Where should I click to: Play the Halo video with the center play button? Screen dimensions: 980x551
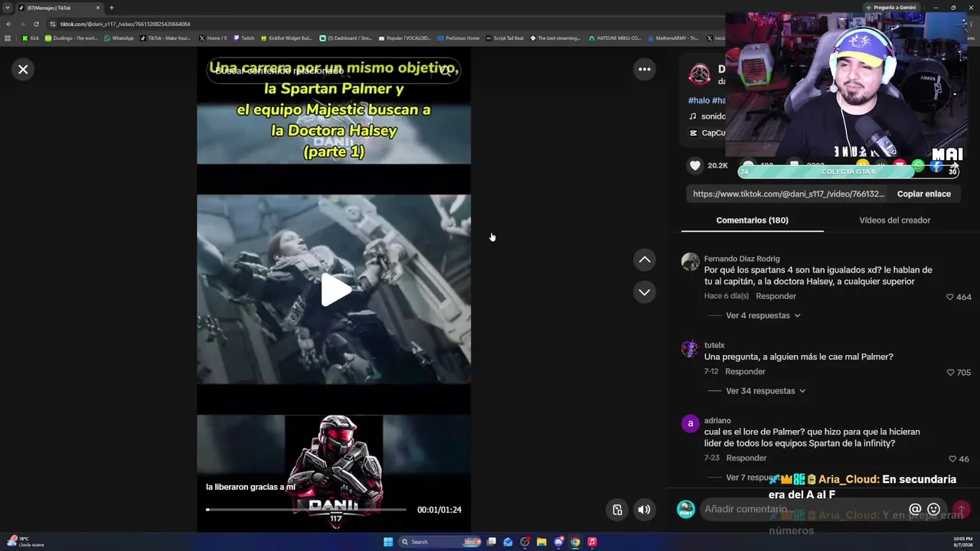point(335,290)
